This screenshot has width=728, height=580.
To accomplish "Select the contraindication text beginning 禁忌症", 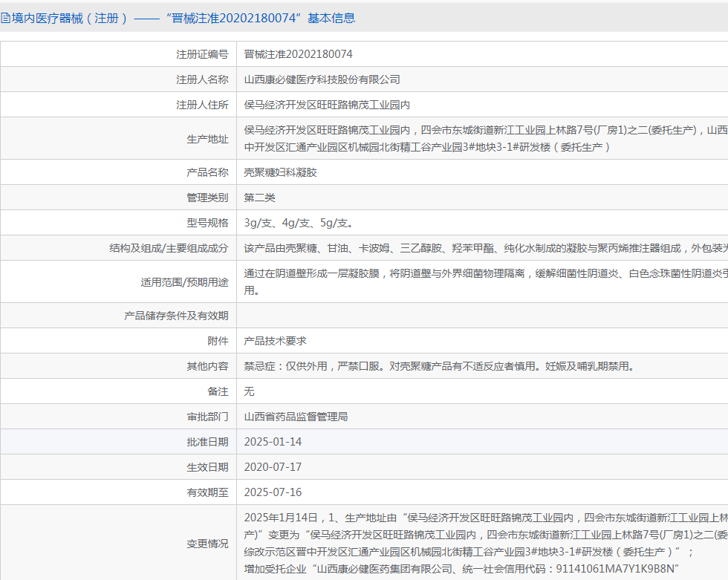I will point(439,366).
